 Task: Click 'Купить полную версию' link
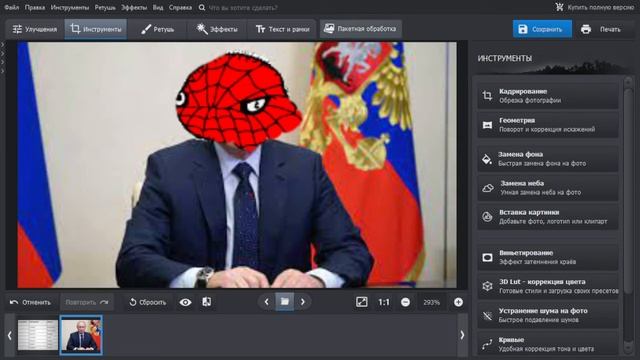600,7
